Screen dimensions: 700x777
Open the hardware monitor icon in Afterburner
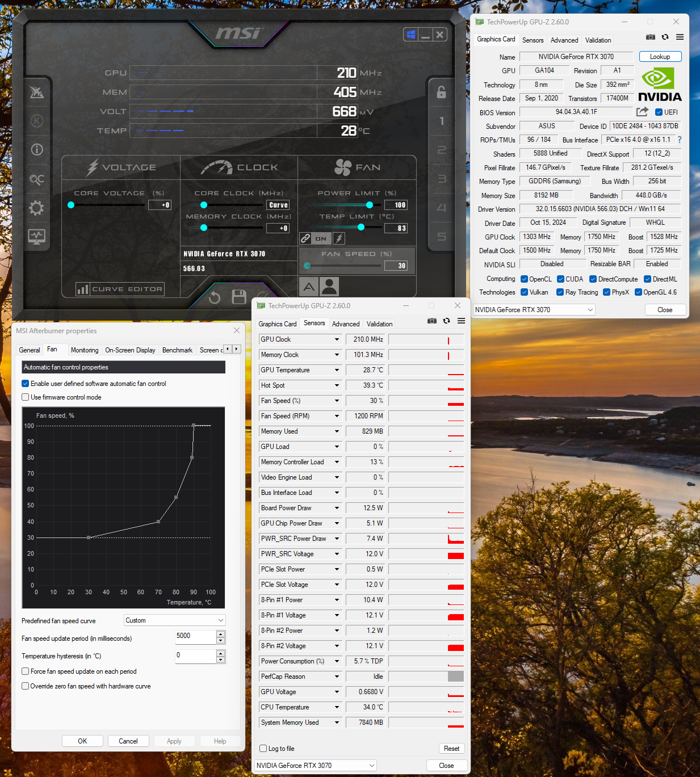pyautogui.click(x=37, y=237)
